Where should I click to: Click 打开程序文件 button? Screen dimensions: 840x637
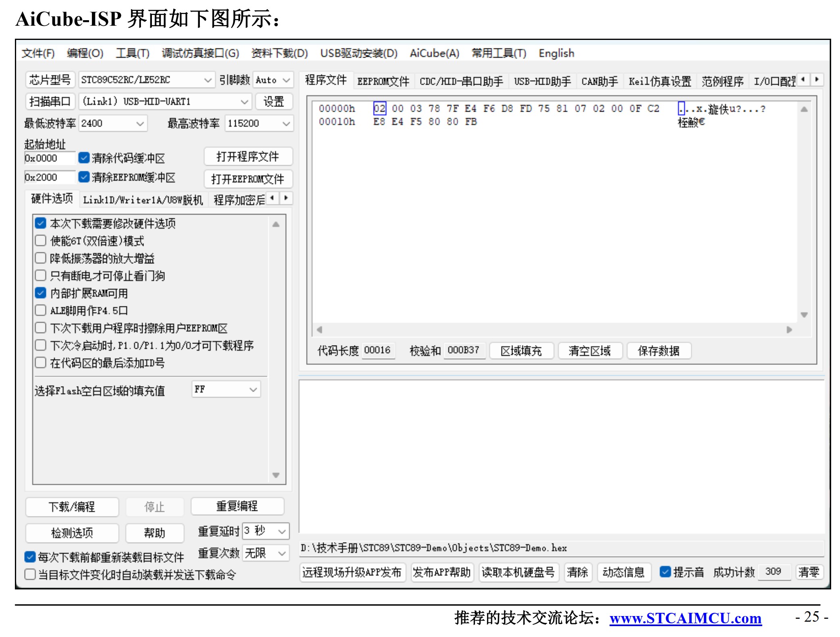point(248,156)
